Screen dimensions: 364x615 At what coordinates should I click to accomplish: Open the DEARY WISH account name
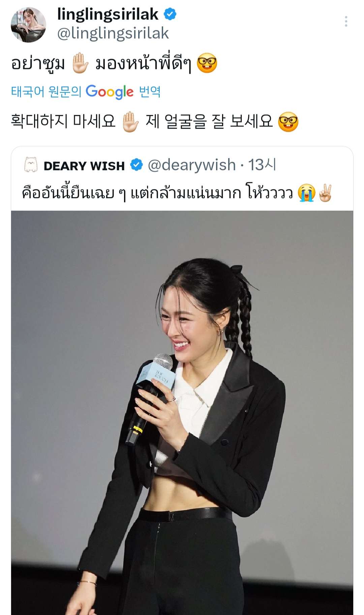(84, 166)
